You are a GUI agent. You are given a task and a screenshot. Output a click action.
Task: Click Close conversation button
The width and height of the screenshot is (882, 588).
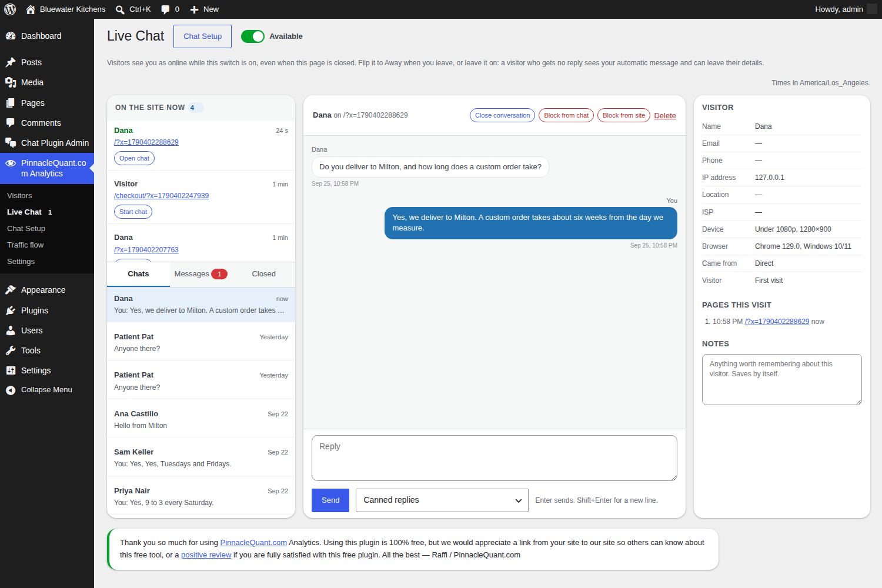502,115
